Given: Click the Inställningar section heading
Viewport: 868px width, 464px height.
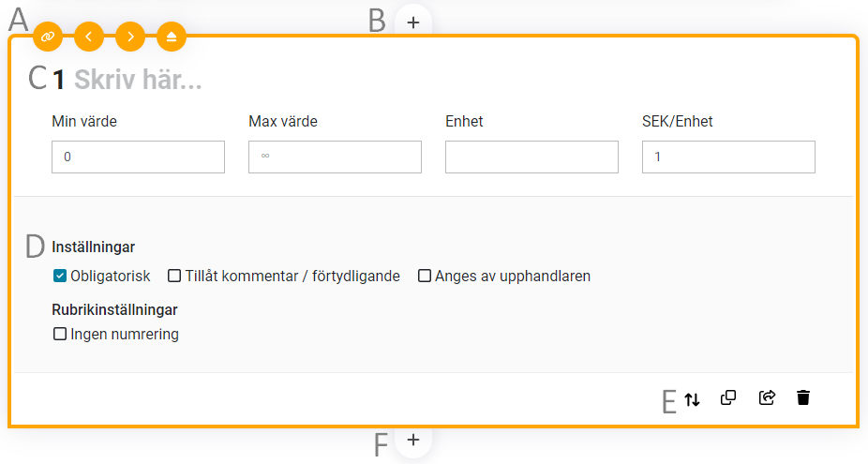Looking at the screenshot, I should pyautogui.click(x=94, y=247).
